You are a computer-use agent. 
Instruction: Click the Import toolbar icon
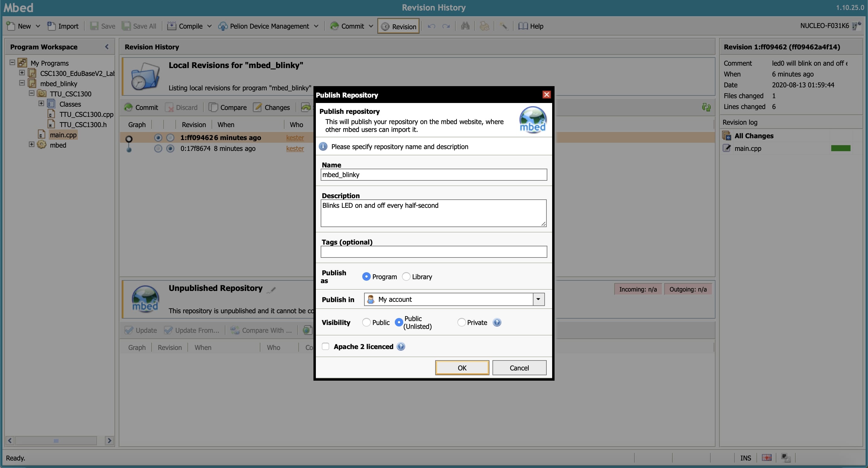pos(51,26)
